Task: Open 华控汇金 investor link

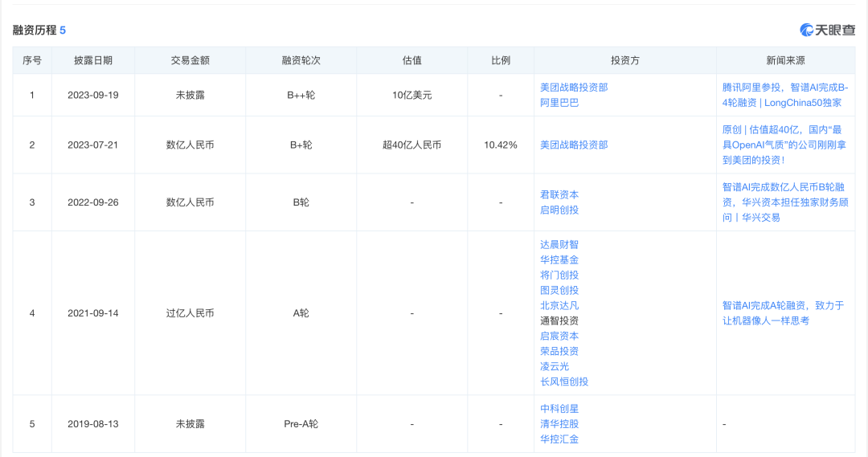Action: (559, 439)
